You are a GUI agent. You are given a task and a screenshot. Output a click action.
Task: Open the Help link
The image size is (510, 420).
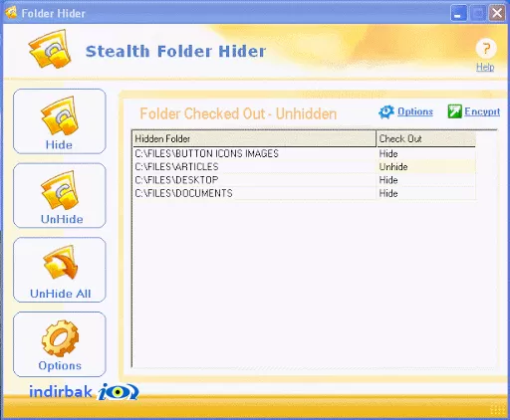pos(485,67)
